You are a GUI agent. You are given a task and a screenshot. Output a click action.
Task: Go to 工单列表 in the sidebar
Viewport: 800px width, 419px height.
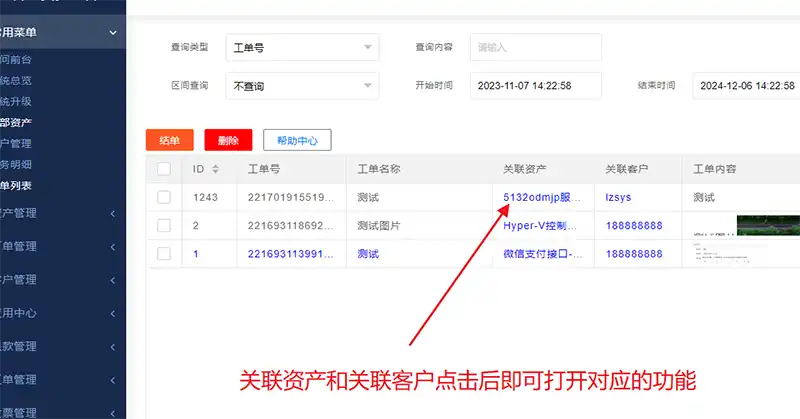[x=18, y=185]
